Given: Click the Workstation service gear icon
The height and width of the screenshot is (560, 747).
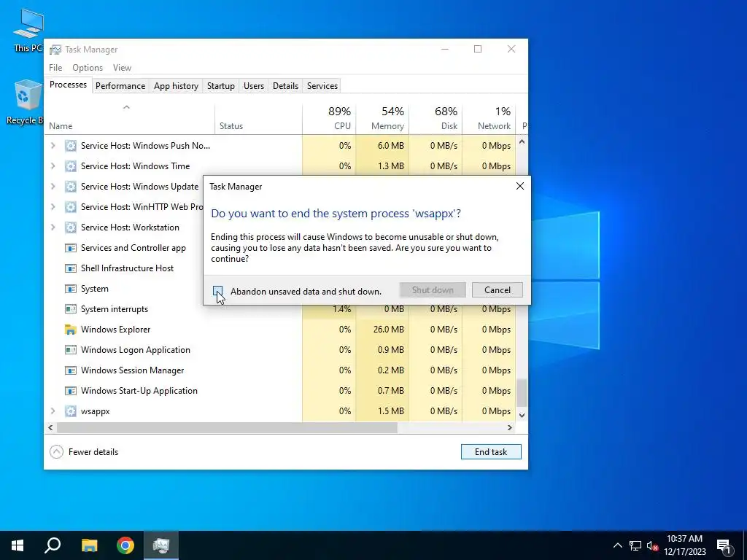Looking at the screenshot, I should [71, 227].
